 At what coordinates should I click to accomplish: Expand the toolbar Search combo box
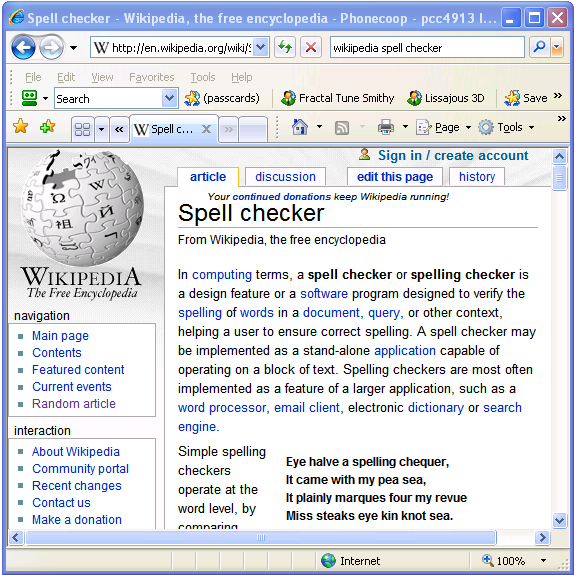point(169,98)
